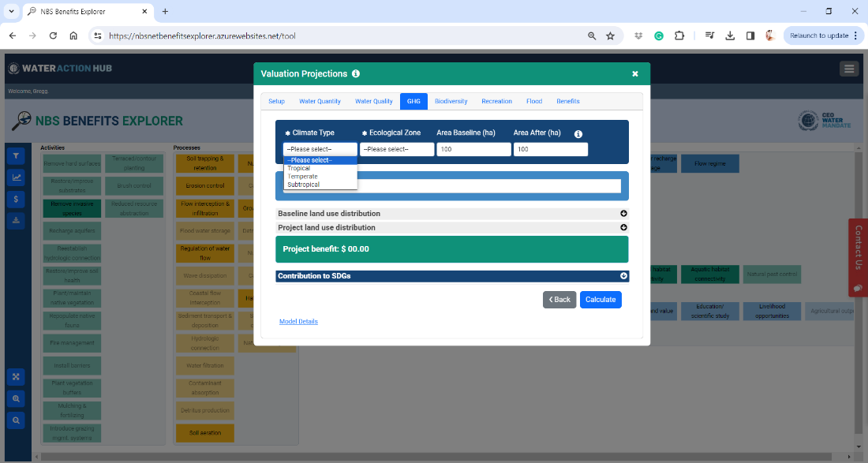Click the info icon next to Area After
Viewport: 868px width, 463px height.
[x=578, y=134]
